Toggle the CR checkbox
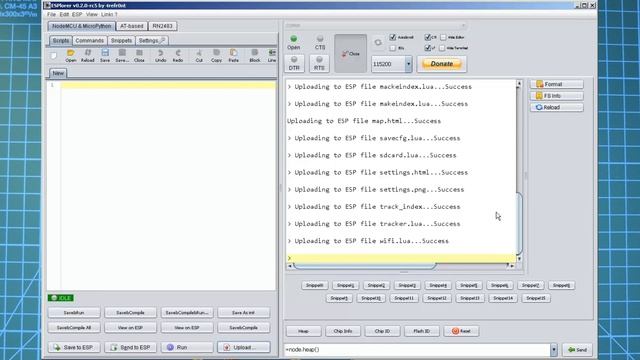Image resolution: width=640 pixels, height=360 pixels. tap(427, 37)
